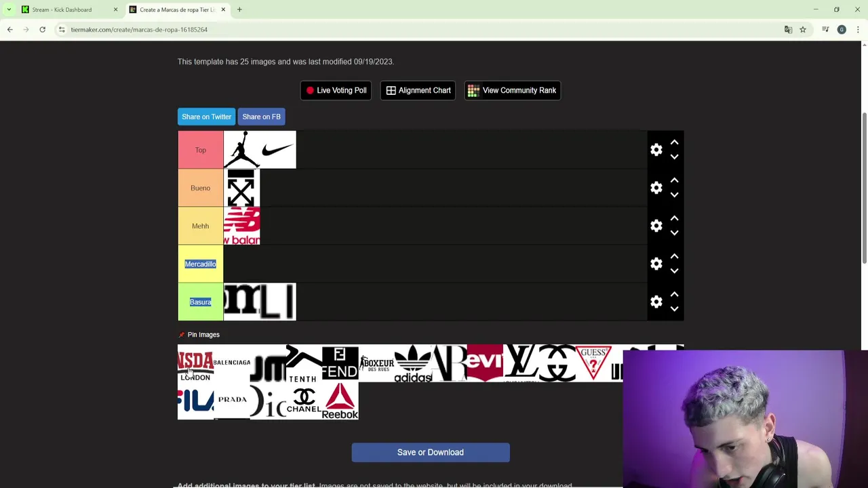
Task: Open settings gear for the Bueno tier
Action: click(x=656, y=188)
